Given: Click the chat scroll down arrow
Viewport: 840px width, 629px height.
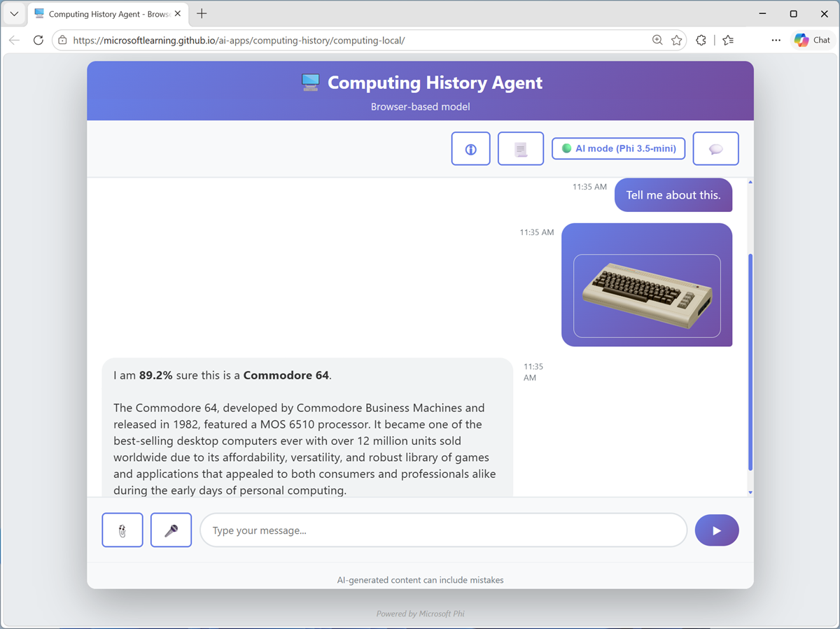Looking at the screenshot, I should tap(750, 493).
